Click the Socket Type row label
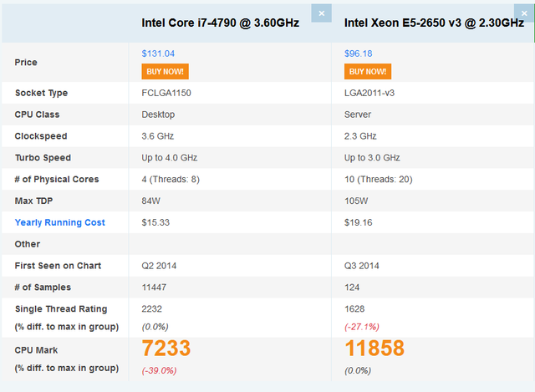This screenshot has height=392, width=535. tap(41, 93)
